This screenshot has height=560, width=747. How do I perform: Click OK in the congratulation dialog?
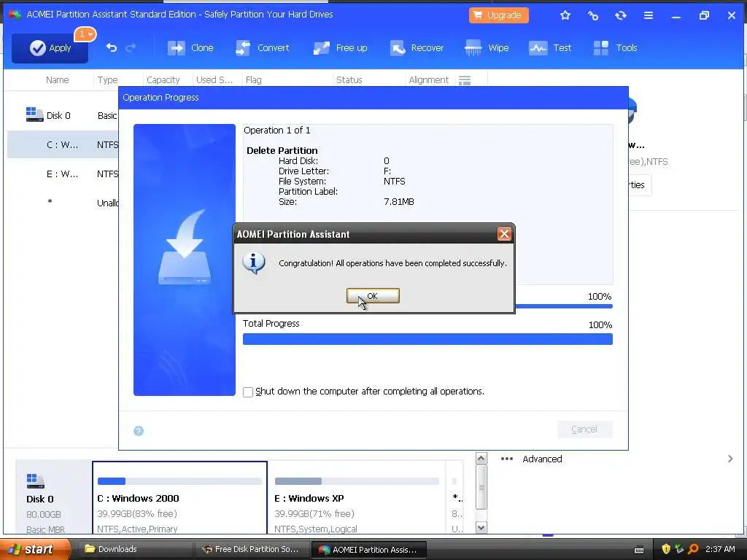click(373, 296)
